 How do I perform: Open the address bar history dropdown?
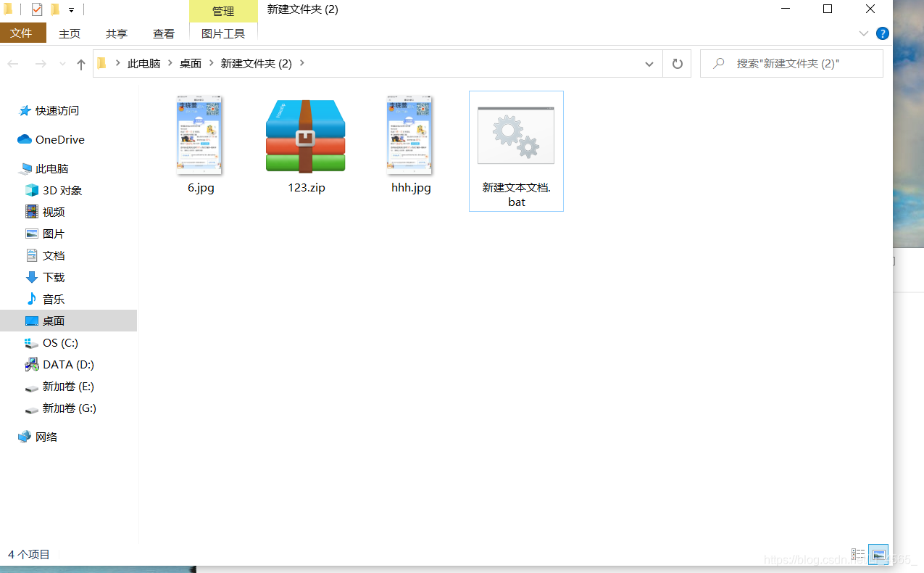point(649,64)
